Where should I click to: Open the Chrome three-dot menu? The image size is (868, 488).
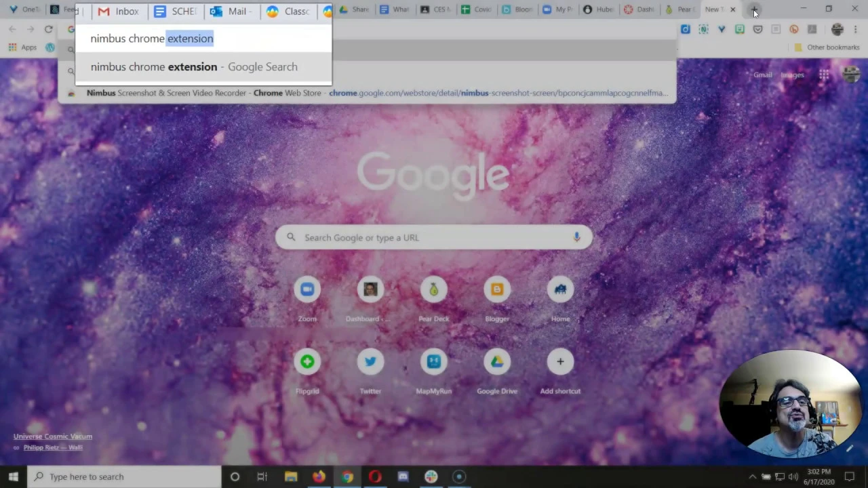pos(855,29)
